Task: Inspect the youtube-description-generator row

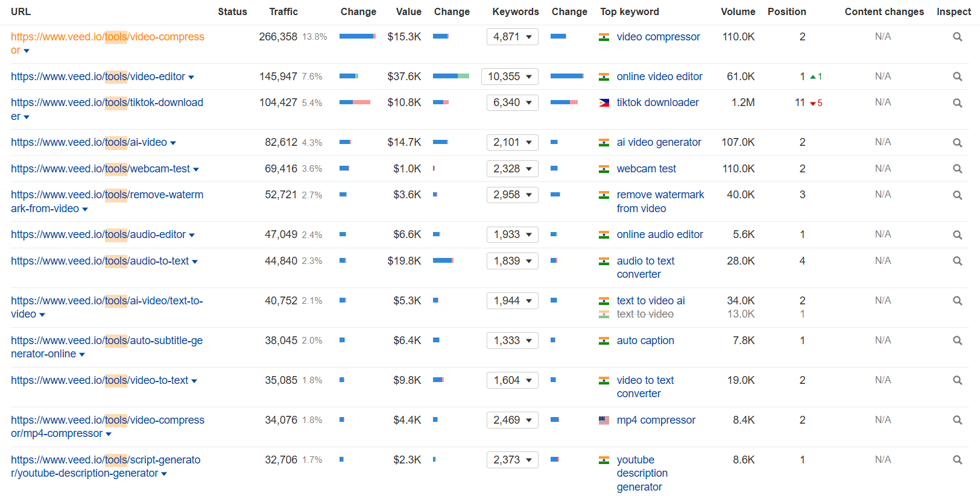Action: tap(957, 460)
